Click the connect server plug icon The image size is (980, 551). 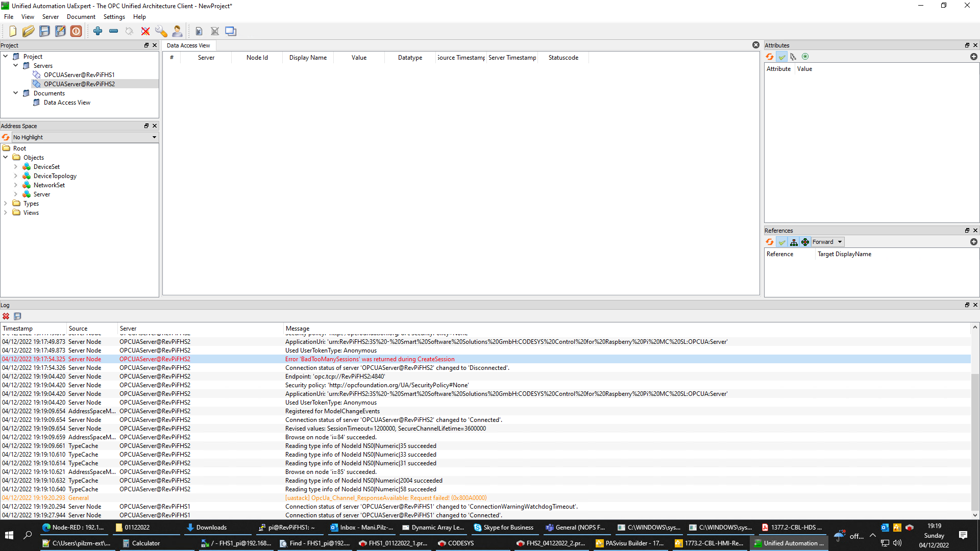point(130,31)
